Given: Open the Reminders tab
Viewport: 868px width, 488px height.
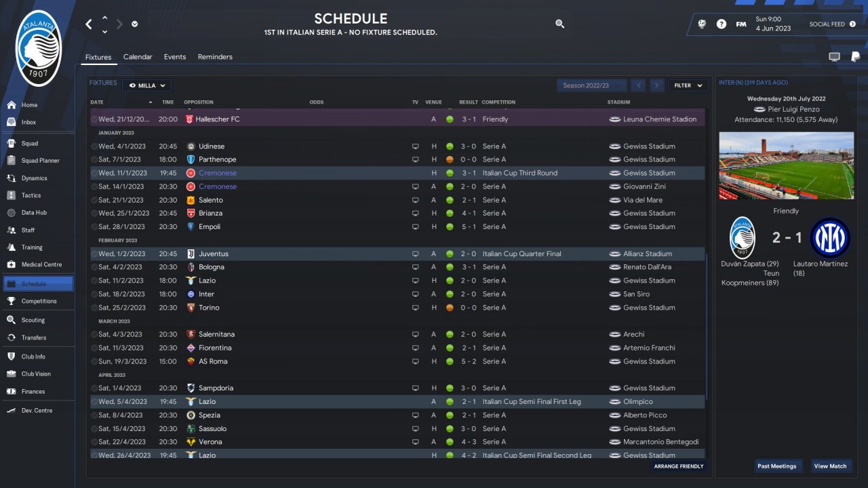Looking at the screenshot, I should tap(215, 57).
